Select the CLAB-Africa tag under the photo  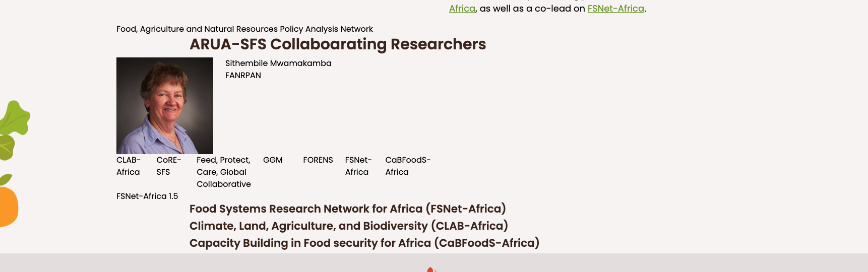tap(128, 166)
